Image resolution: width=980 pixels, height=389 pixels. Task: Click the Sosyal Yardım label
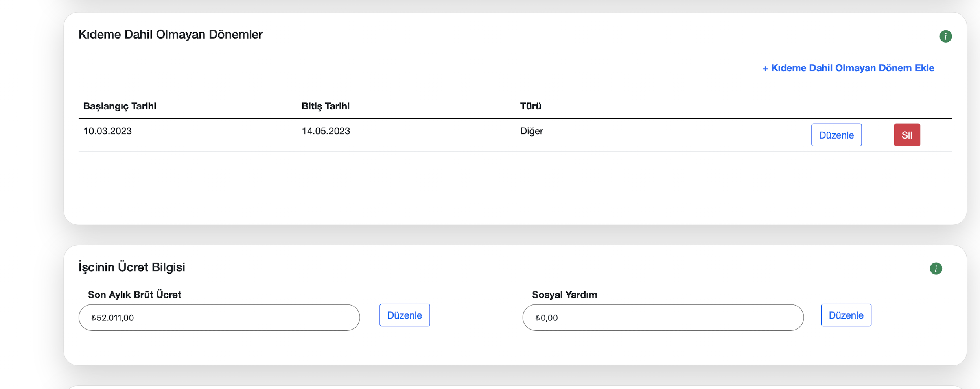[x=564, y=295]
